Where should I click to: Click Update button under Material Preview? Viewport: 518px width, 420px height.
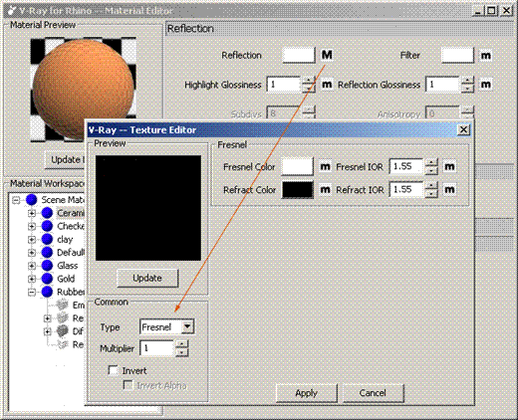pos(66,159)
